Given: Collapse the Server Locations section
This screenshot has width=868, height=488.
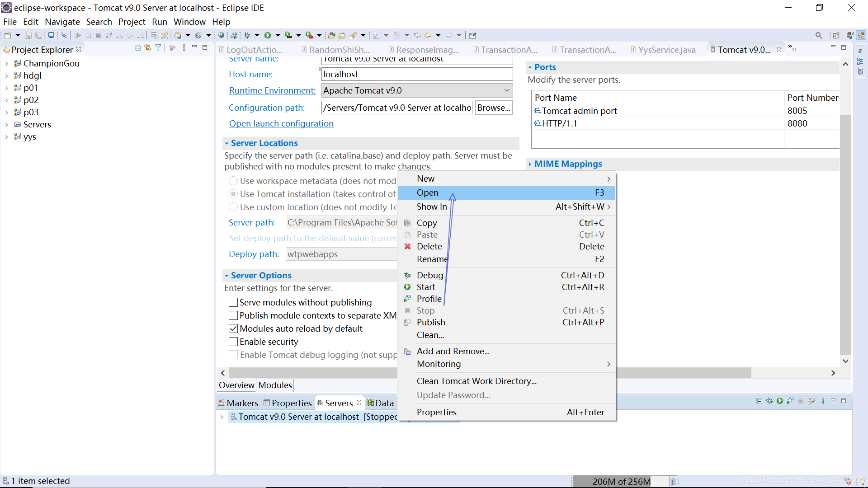Looking at the screenshot, I should [226, 143].
